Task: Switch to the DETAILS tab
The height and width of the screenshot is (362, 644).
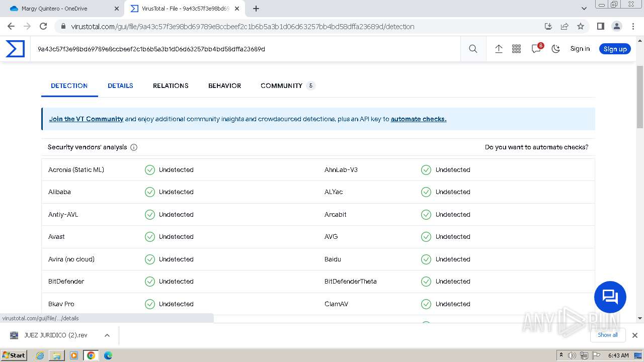Action: (x=120, y=85)
